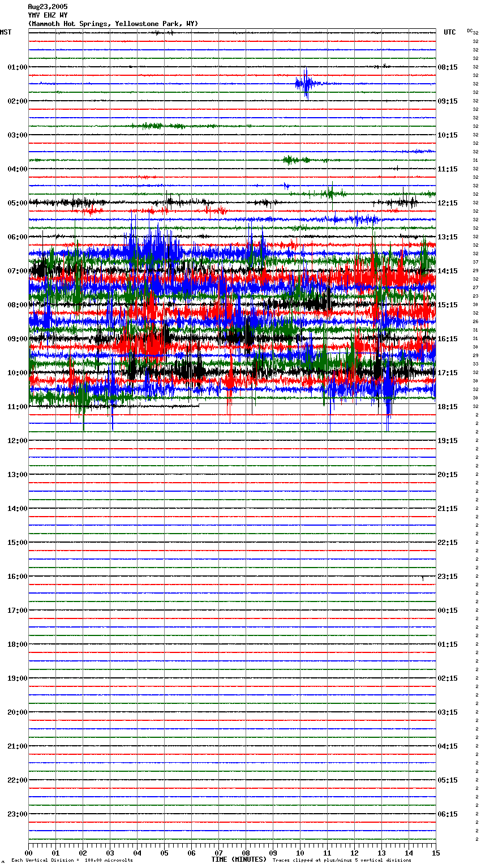Select the 03:00 MST row label
The image size is (481, 868).
pyautogui.click(x=18, y=135)
